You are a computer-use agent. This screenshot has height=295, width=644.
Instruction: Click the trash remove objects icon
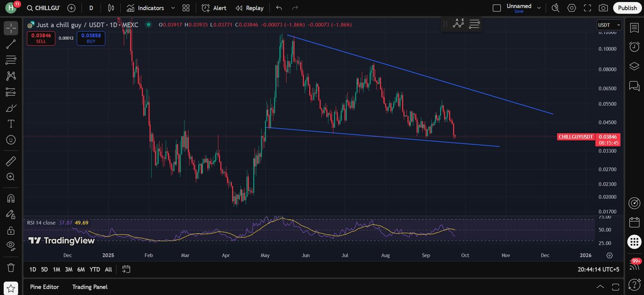pyautogui.click(x=11, y=267)
